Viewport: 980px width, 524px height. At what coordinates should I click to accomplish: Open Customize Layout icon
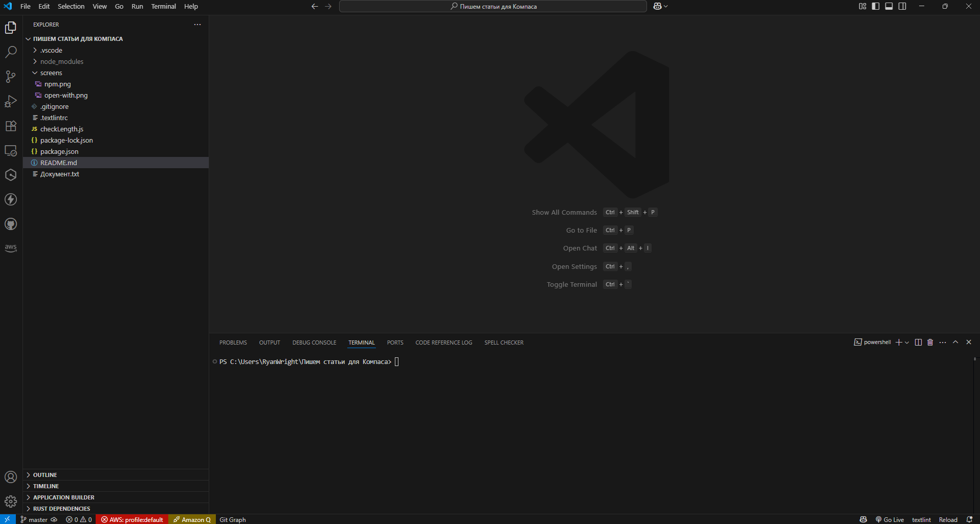tap(862, 6)
